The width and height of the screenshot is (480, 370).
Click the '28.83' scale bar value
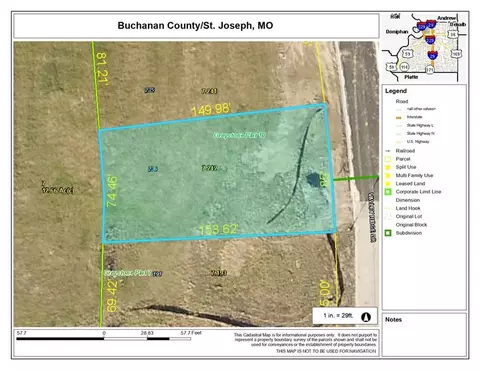(x=147, y=333)
